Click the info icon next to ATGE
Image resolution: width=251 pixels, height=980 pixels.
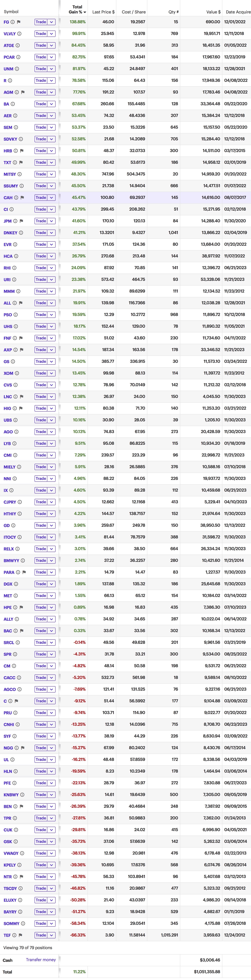point(18,45)
